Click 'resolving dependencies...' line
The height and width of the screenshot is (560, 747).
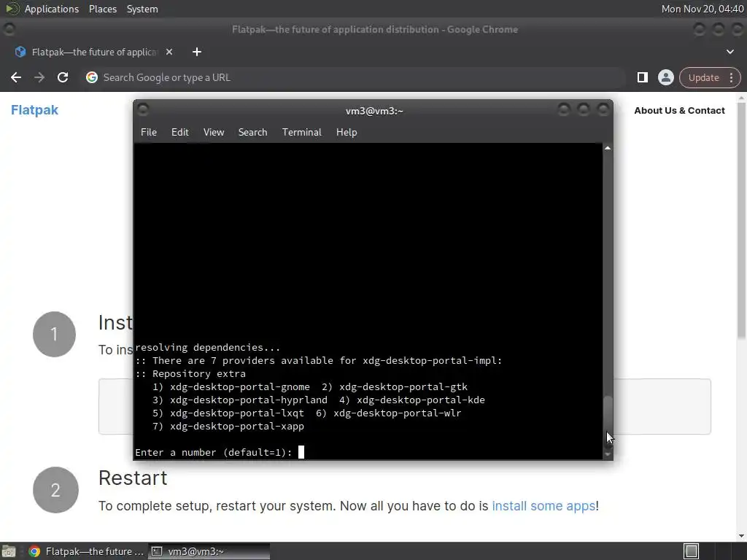(x=208, y=348)
